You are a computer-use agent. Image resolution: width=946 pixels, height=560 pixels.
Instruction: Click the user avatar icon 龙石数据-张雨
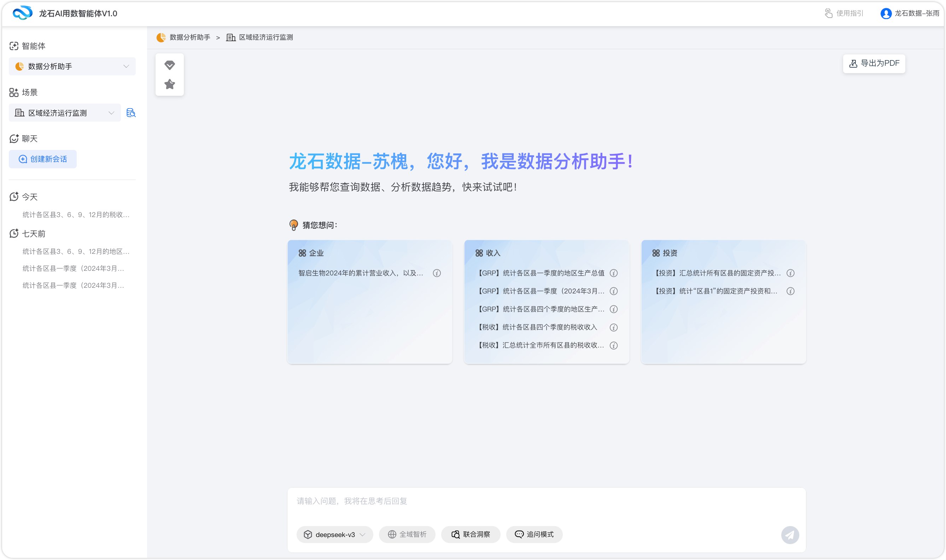(x=885, y=13)
